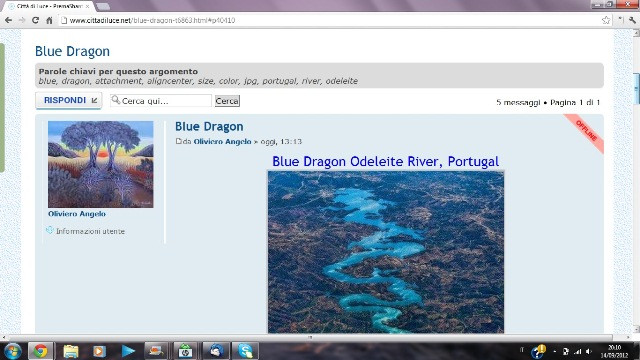Open the Windows Explorer folder icon in taskbar
The width and height of the screenshot is (640, 360).
pos(71,351)
